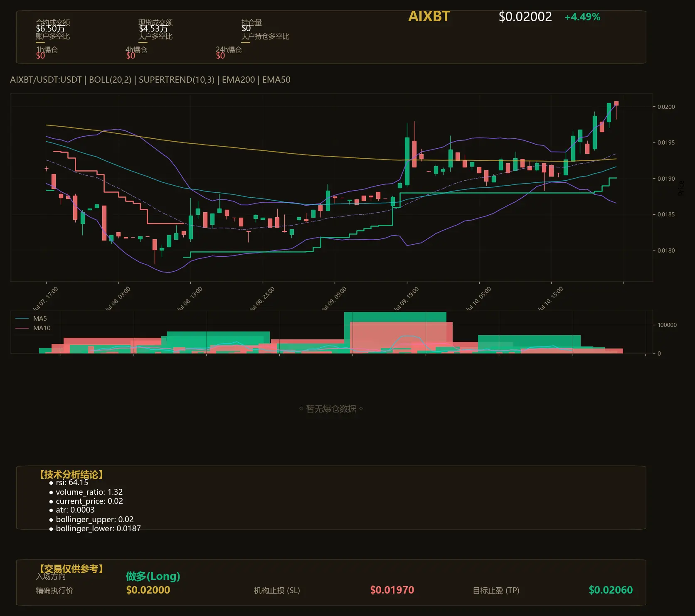Select the $6.50万 contract volume value

[x=50, y=29]
